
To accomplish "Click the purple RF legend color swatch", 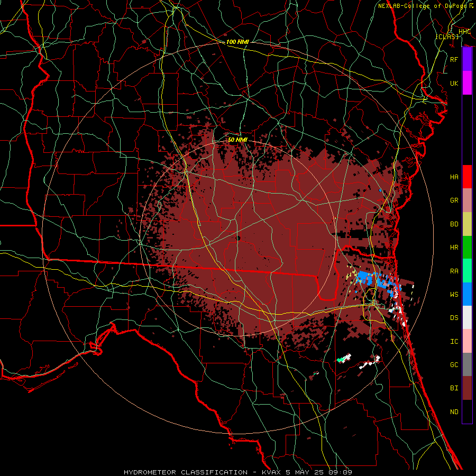I will pyautogui.click(x=467, y=59).
